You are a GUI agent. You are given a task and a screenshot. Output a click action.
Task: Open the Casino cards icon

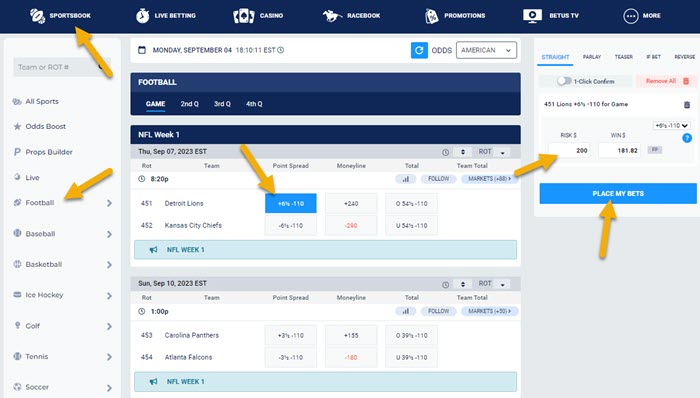coord(244,16)
